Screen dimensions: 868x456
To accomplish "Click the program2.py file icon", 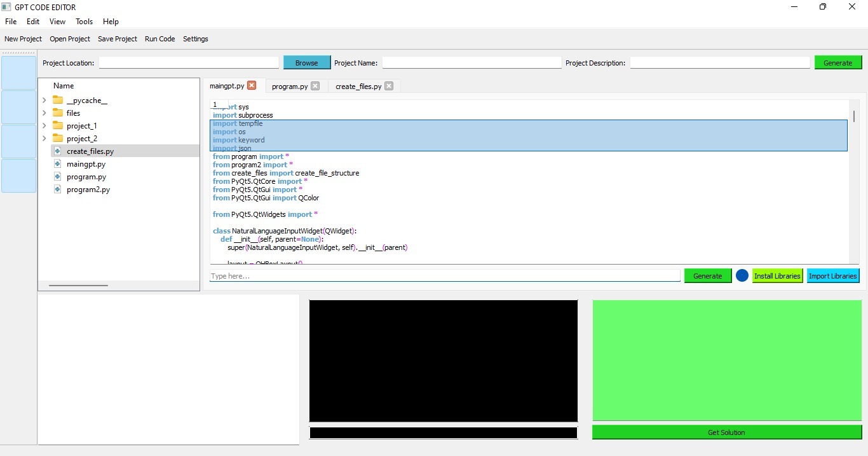I will [x=58, y=190].
